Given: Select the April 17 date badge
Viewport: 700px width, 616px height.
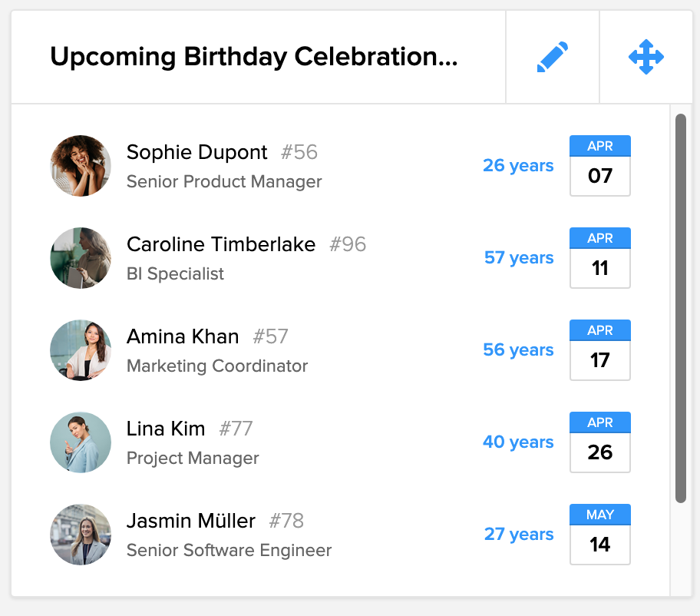Looking at the screenshot, I should pos(599,350).
